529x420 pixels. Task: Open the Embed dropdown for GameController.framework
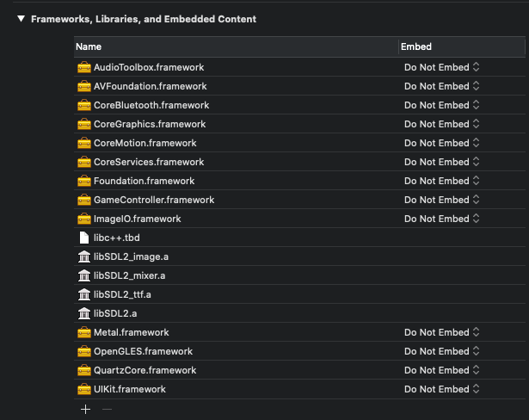pyautogui.click(x=441, y=200)
